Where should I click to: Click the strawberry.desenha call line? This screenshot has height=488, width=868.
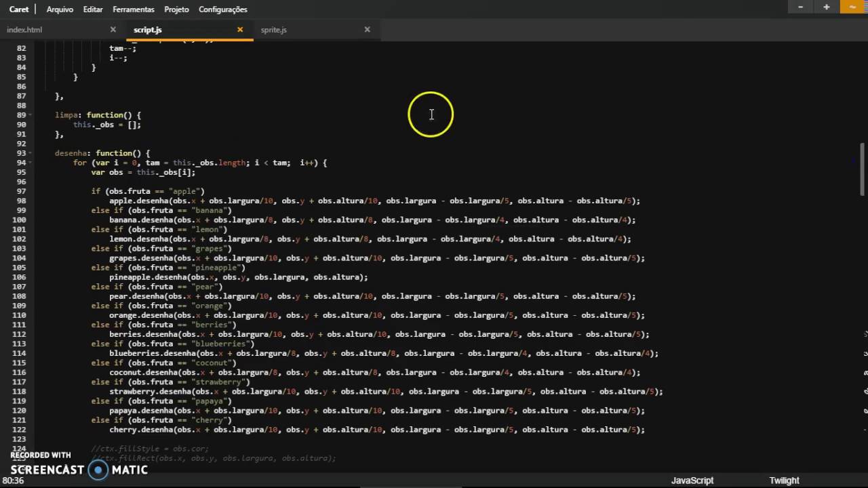click(x=386, y=391)
